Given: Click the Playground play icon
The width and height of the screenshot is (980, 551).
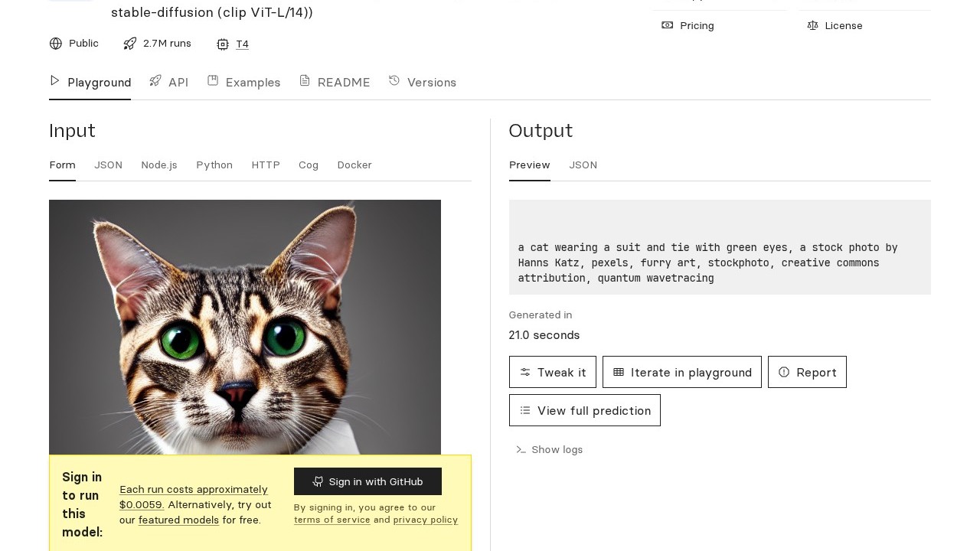Looking at the screenshot, I should 55,81.
